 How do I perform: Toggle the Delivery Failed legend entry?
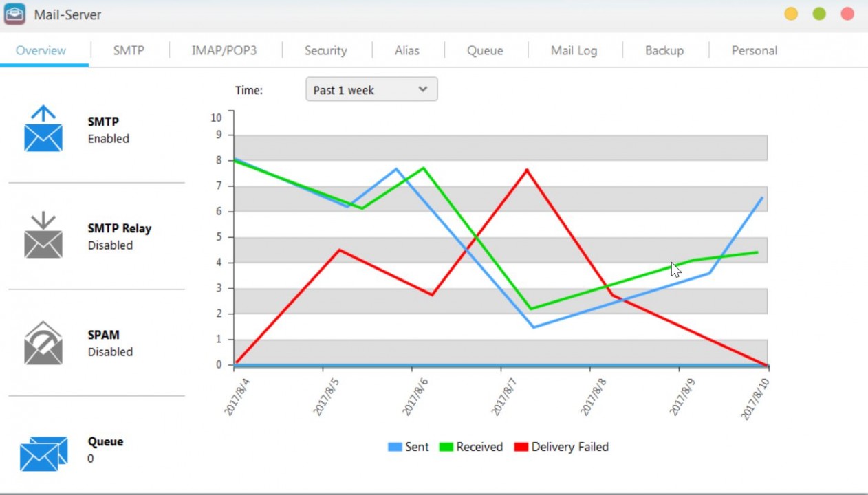point(561,447)
